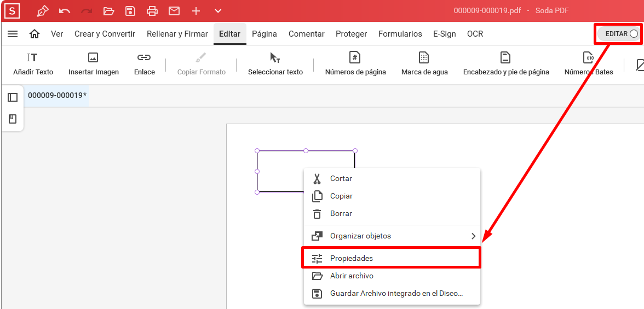Click the print icon in title bar
This screenshot has width=644, height=309.
(152, 11)
